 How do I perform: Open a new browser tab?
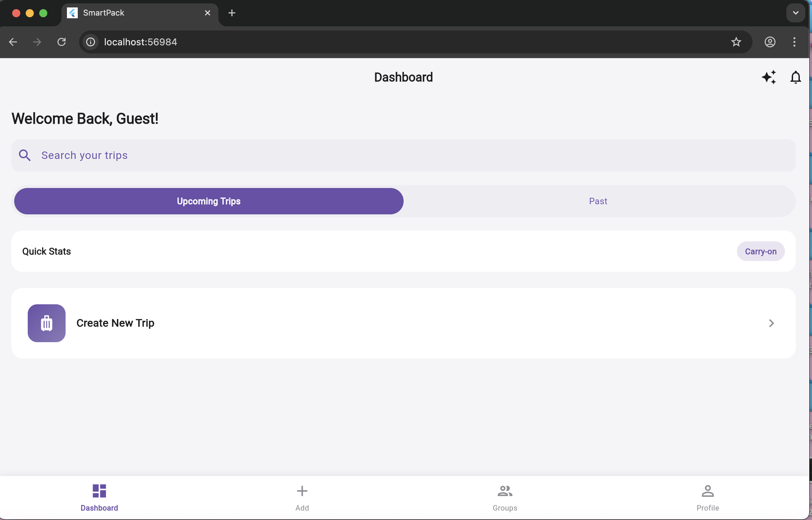(232, 13)
